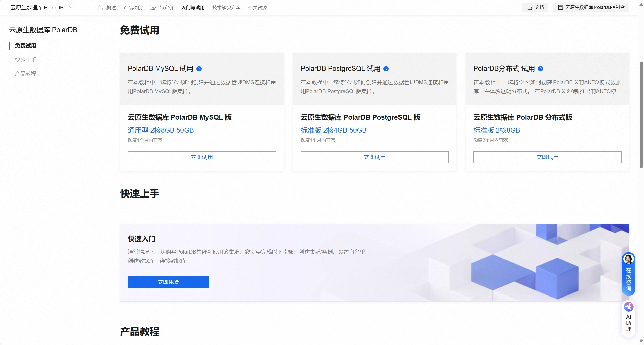Click 立即试用 for PolarDB MySQL 版
Viewport: 644px width, 345px height.
[x=202, y=157]
